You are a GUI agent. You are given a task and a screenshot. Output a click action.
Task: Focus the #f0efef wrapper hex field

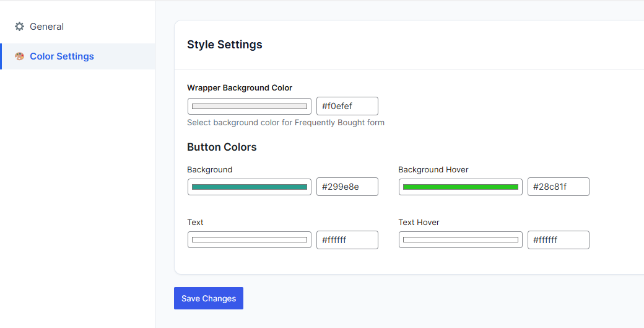tap(347, 106)
